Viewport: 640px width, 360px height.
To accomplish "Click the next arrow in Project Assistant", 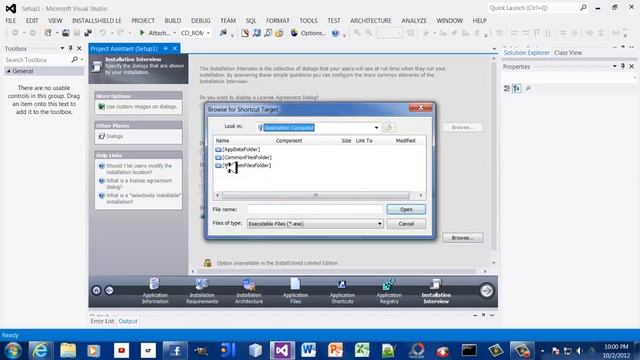I will tap(486, 291).
